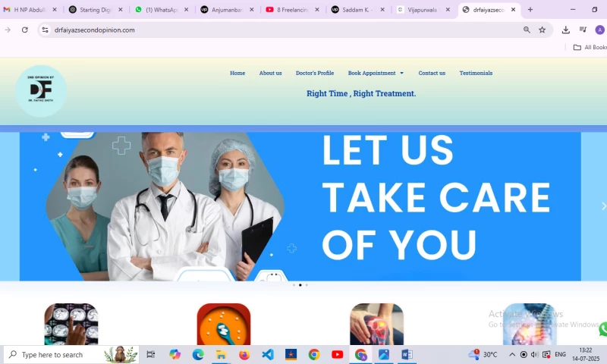The image size is (607, 364).
Task: Open the 30°C weather widget
Action: pos(483,354)
